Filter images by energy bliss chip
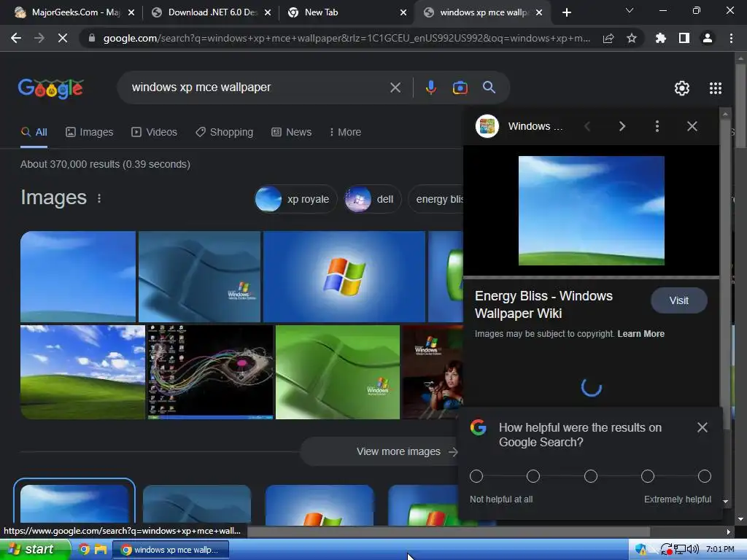 point(436,199)
